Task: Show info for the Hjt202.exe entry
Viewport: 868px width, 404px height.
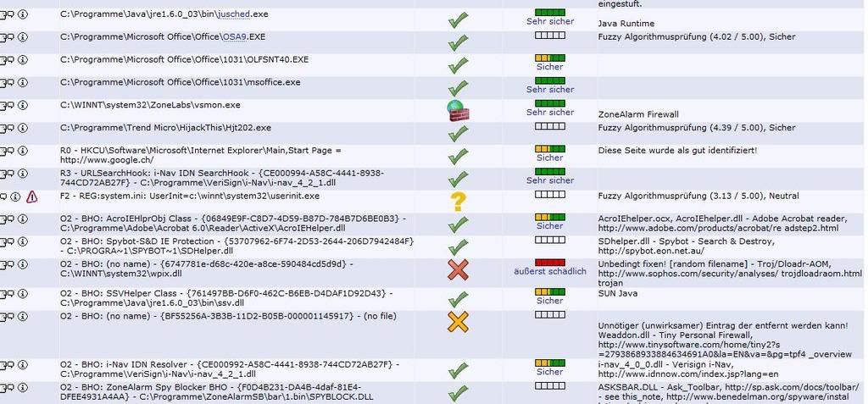Action: [23, 129]
